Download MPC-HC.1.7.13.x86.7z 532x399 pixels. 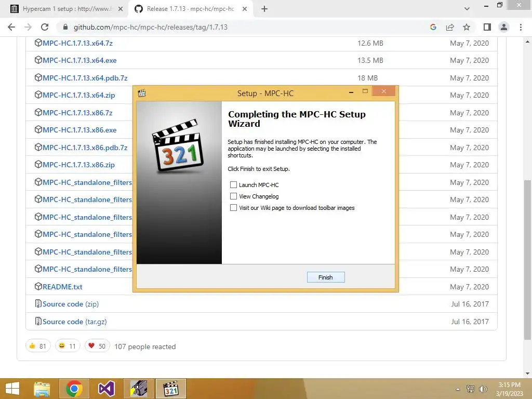click(77, 113)
